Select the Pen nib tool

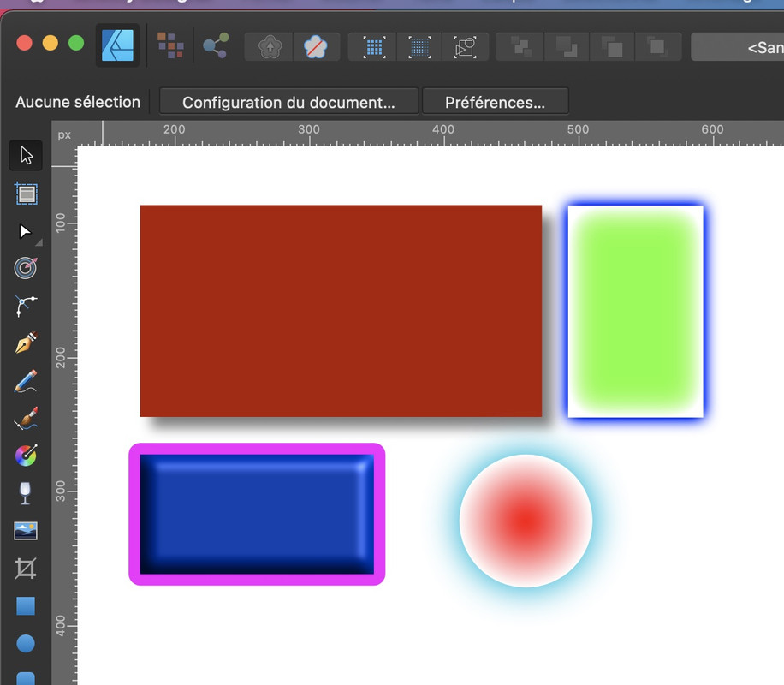pyautogui.click(x=26, y=342)
